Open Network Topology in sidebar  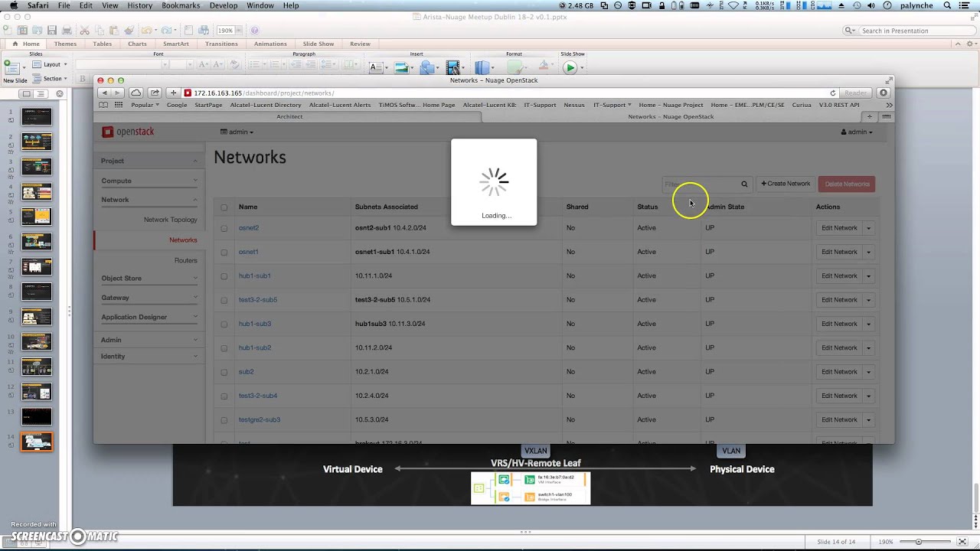coord(170,220)
